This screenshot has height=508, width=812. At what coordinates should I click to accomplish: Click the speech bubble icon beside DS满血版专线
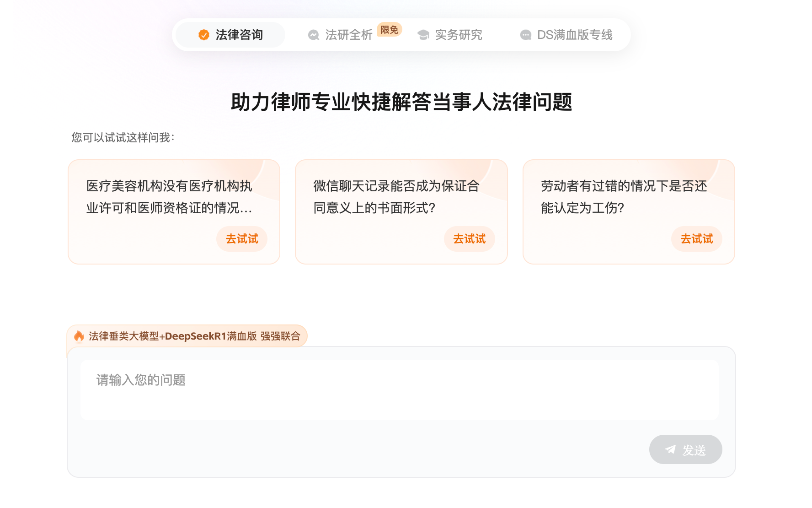tap(526, 35)
